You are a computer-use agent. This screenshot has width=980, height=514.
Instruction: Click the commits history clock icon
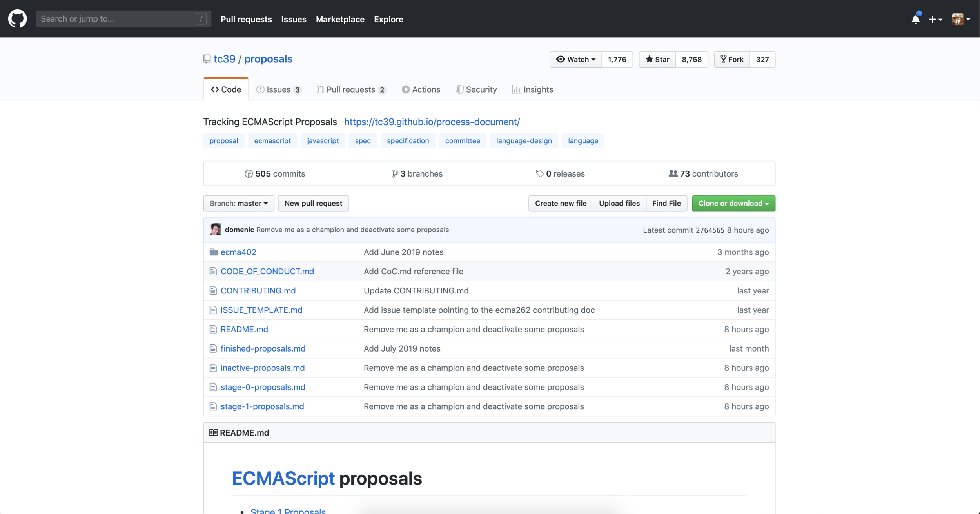pos(249,173)
